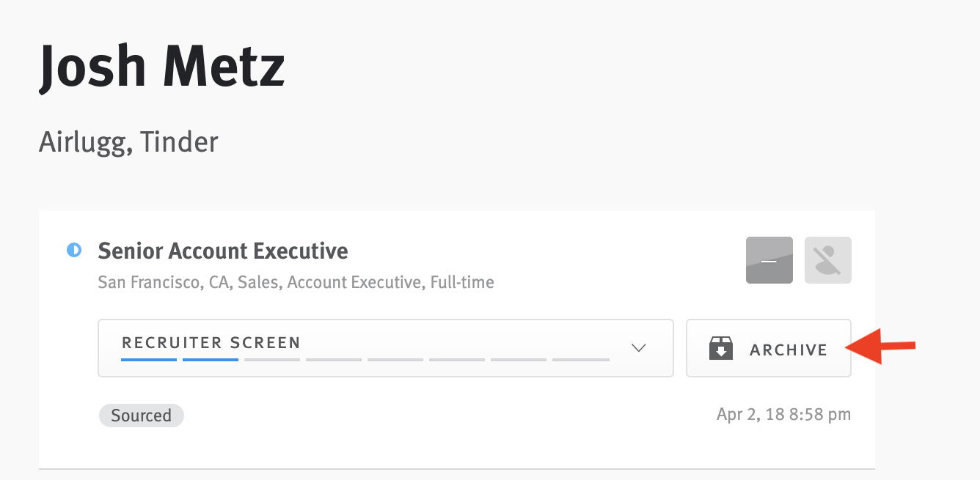
Task: Click the Archive button
Action: tap(768, 348)
